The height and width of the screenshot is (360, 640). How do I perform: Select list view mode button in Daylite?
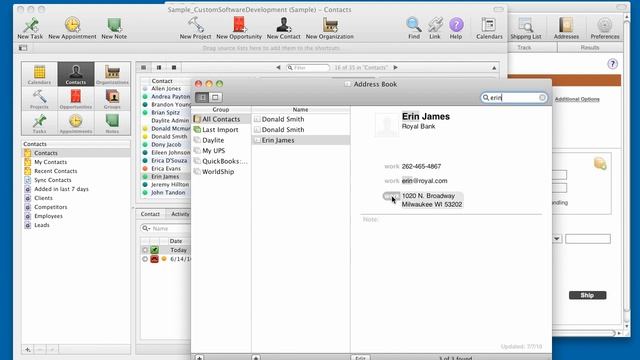pyautogui.click(x=144, y=67)
